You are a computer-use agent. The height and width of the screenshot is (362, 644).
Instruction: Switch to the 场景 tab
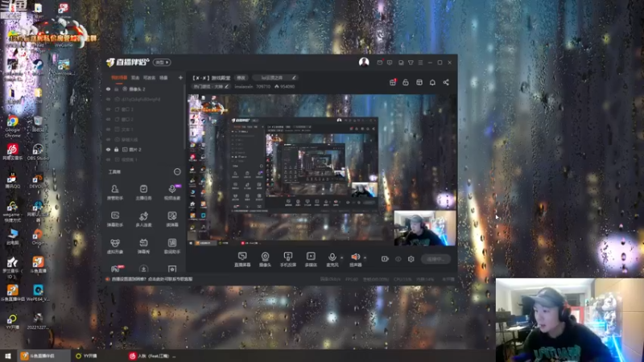(x=163, y=77)
